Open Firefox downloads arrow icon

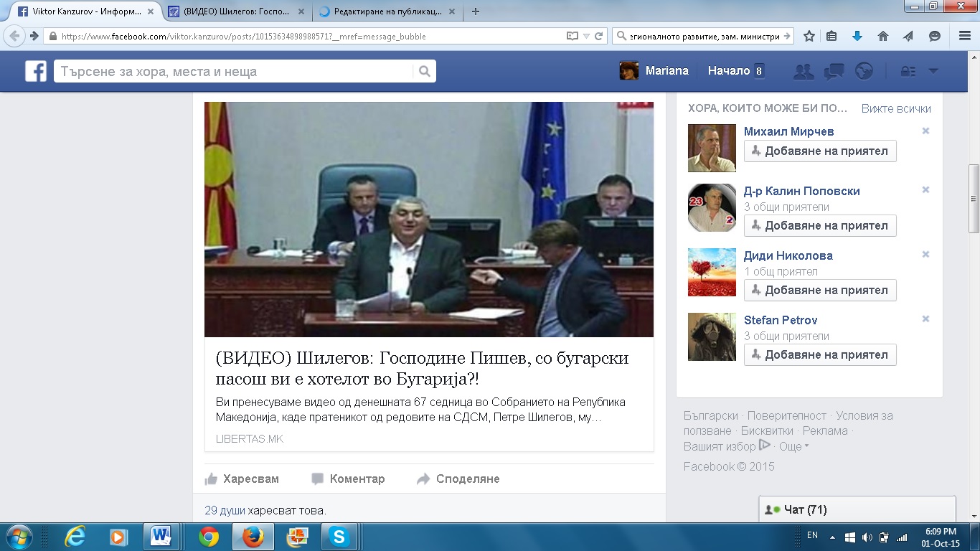[x=857, y=36]
